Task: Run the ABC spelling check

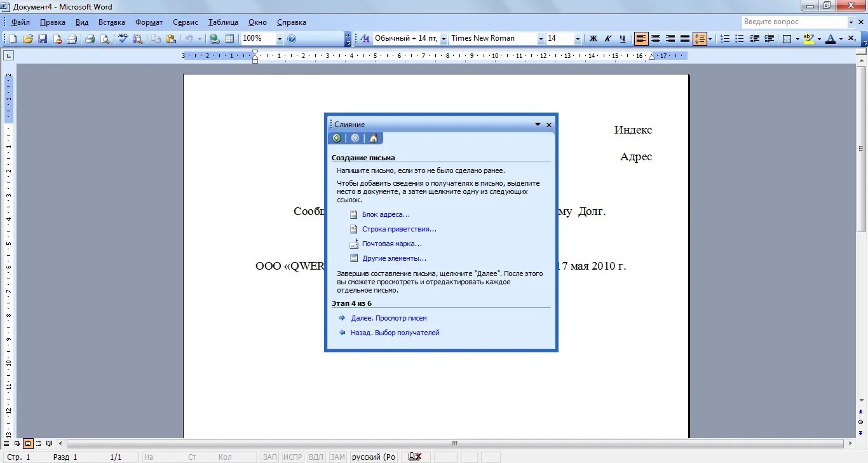Action: tap(123, 39)
